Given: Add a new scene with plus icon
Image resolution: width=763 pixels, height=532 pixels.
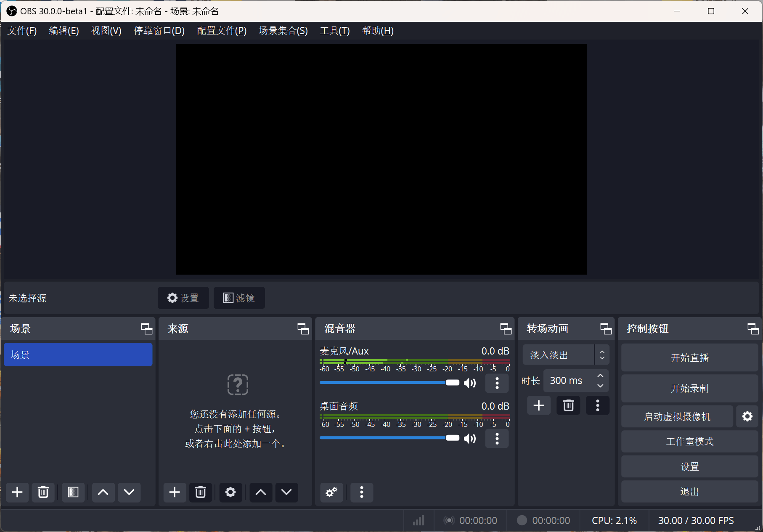Looking at the screenshot, I should coord(17,492).
